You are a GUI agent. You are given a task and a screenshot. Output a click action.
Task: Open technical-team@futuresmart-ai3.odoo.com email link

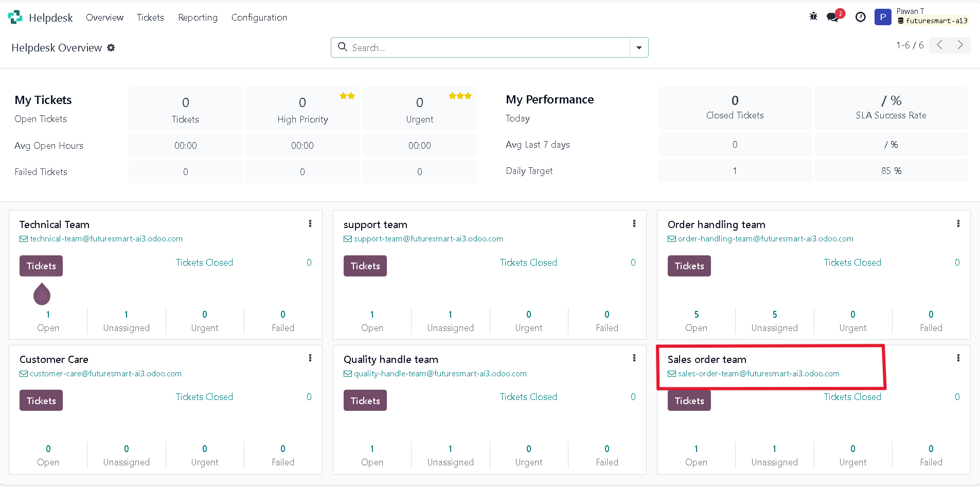click(106, 239)
